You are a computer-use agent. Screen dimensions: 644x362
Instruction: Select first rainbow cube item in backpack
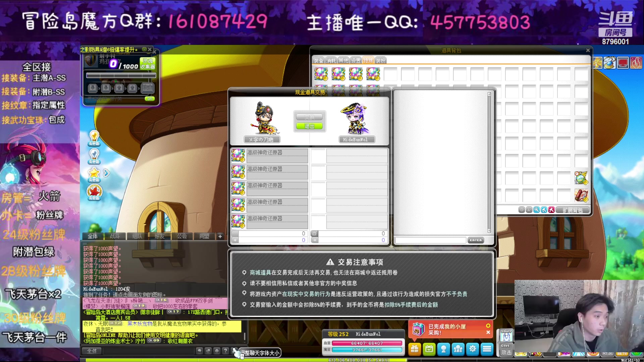(x=321, y=74)
